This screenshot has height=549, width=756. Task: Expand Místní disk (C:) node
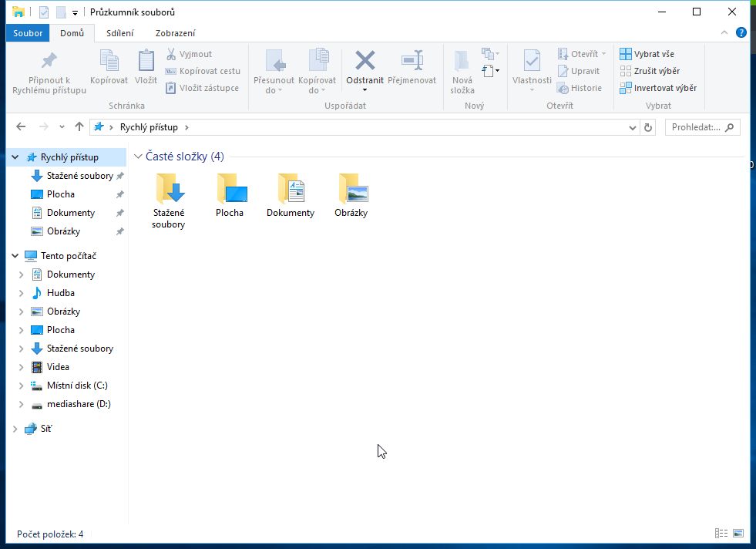(x=22, y=386)
